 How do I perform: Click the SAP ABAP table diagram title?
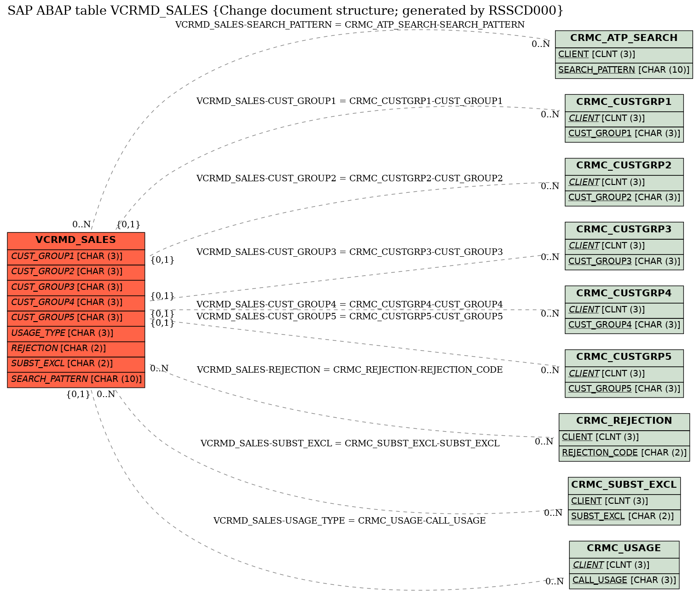tap(285, 11)
